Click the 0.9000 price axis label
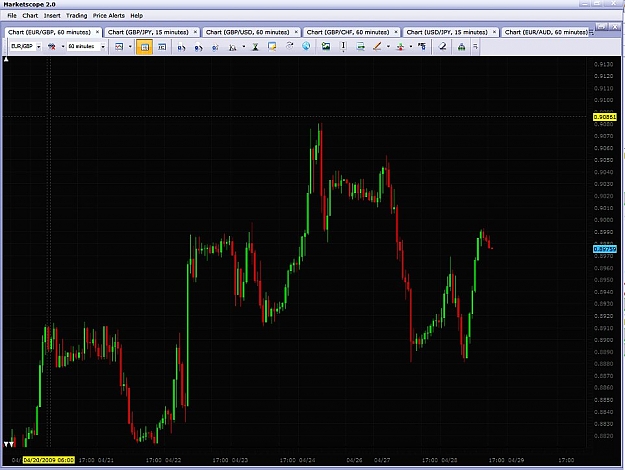The height and width of the screenshot is (470, 625). click(x=603, y=220)
